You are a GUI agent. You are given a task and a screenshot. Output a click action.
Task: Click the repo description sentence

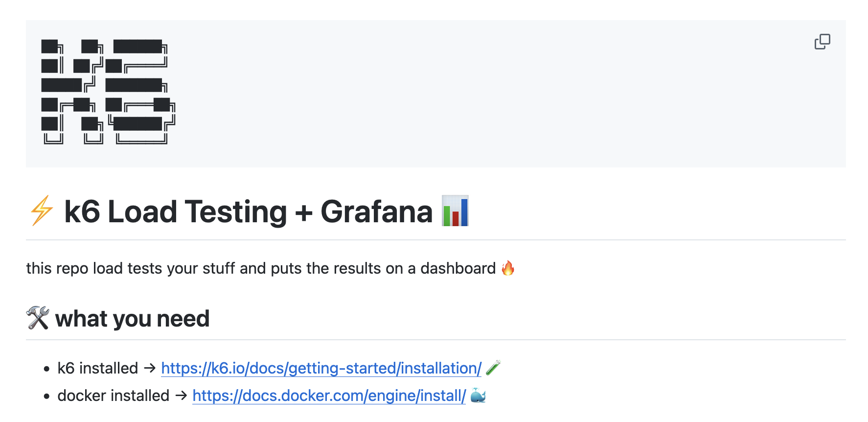pos(261,268)
